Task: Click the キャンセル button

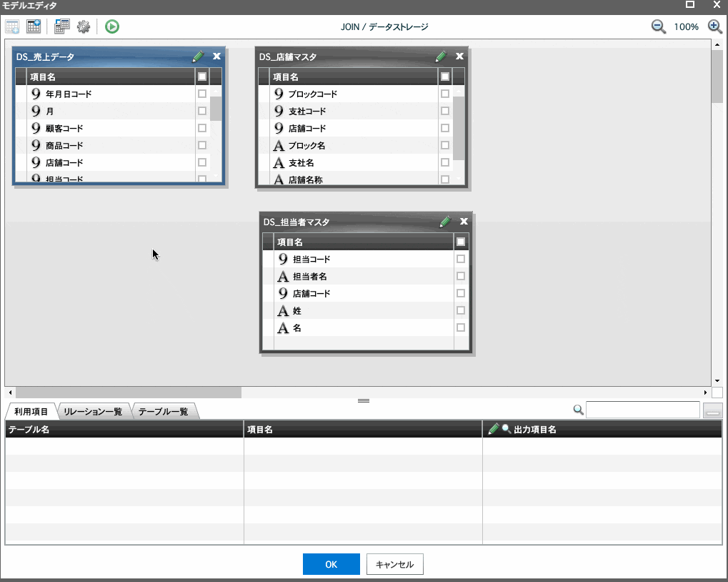Action: [x=394, y=564]
